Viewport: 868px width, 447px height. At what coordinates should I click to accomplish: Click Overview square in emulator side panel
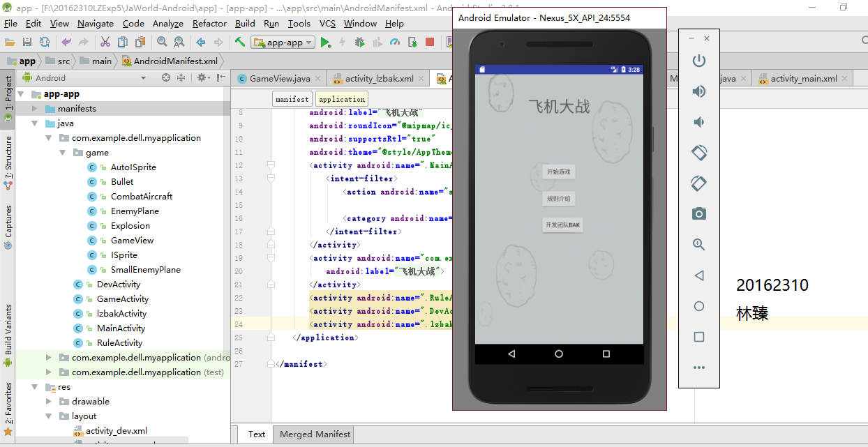click(698, 337)
